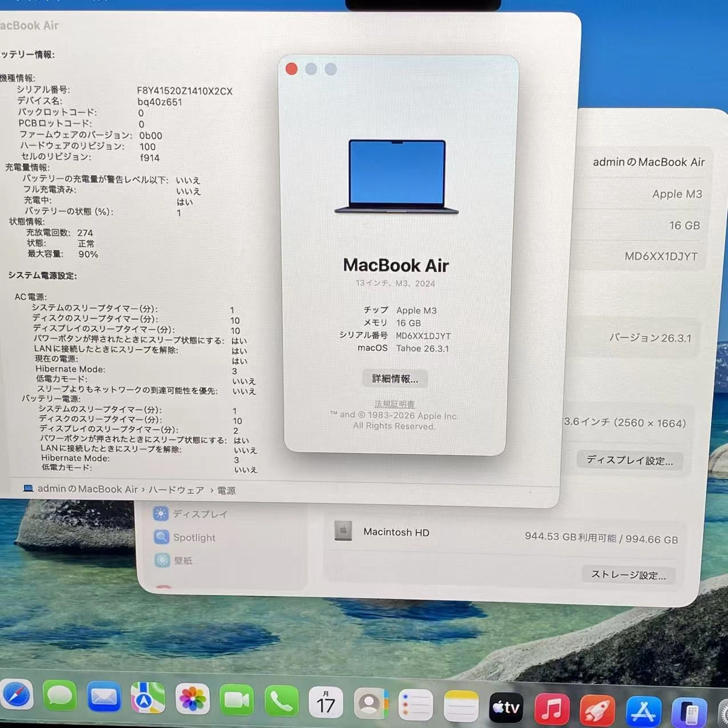Click the 'ハードウェアのリビジョン:' label
Screen dimensions: 728x728
coord(72,146)
